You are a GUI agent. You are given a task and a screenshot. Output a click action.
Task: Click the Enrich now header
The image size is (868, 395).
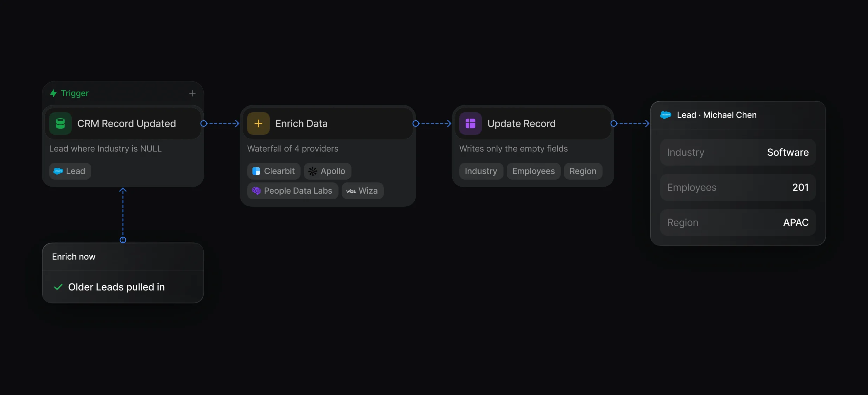click(123, 257)
